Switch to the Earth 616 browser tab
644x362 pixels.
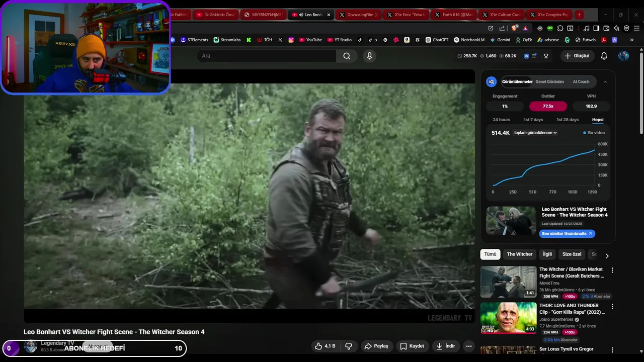click(x=453, y=15)
